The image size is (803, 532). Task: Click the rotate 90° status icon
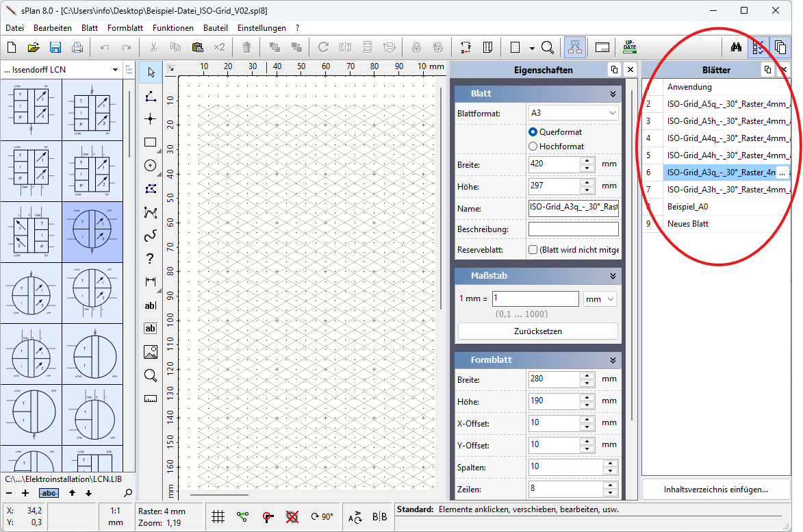tap(322, 517)
